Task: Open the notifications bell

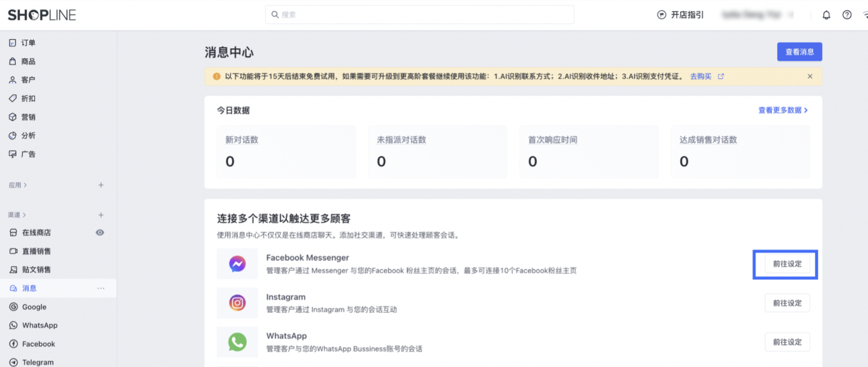Action: coord(826,15)
